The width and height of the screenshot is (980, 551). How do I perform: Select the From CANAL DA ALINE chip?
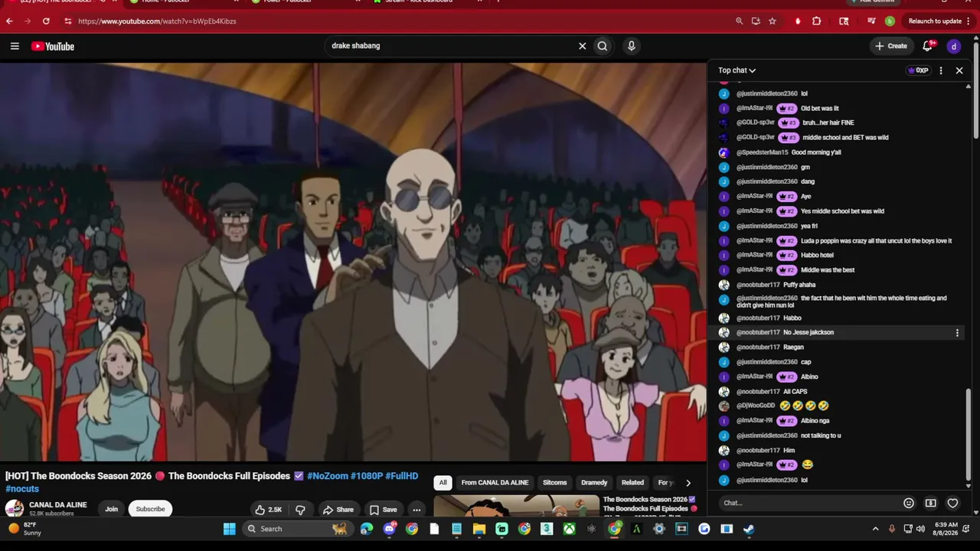[x=495, y=483]
